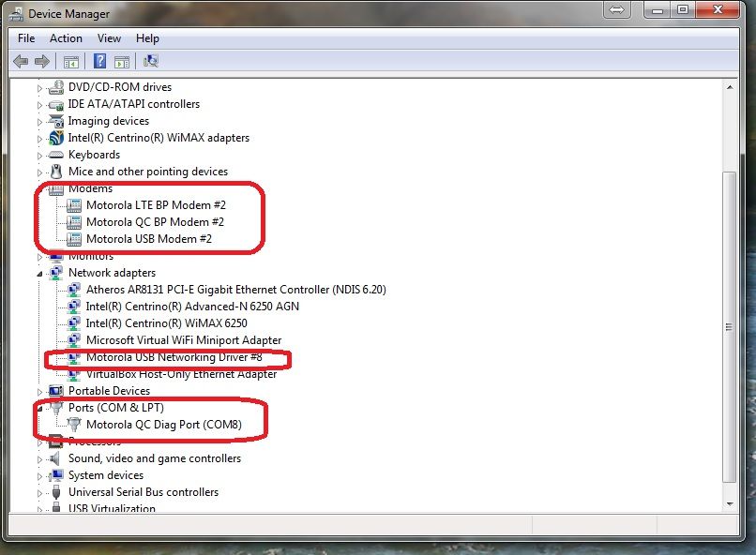
Task: Select the Ports (COM & LPT) label
Action: tap(116, 408)
